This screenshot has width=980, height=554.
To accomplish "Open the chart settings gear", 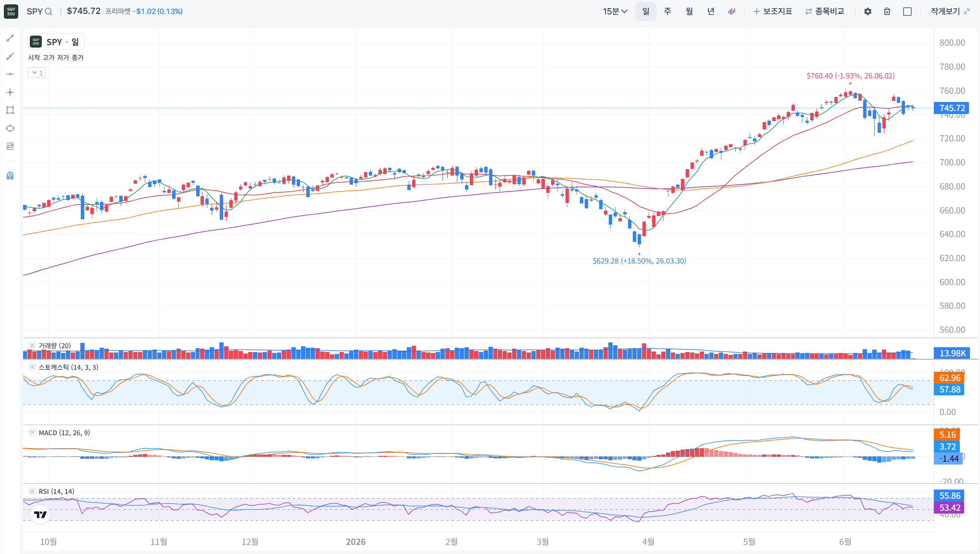I will pos(867,12).
